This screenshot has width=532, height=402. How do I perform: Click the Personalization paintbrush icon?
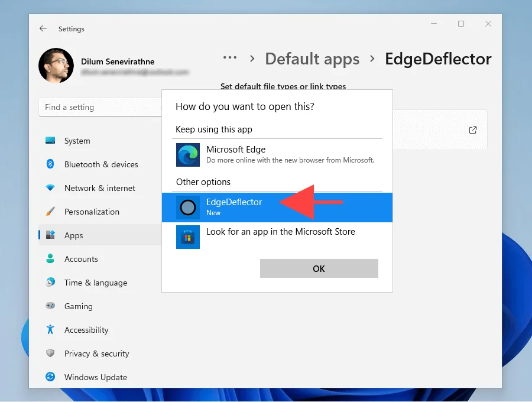(x=50, y=212)
